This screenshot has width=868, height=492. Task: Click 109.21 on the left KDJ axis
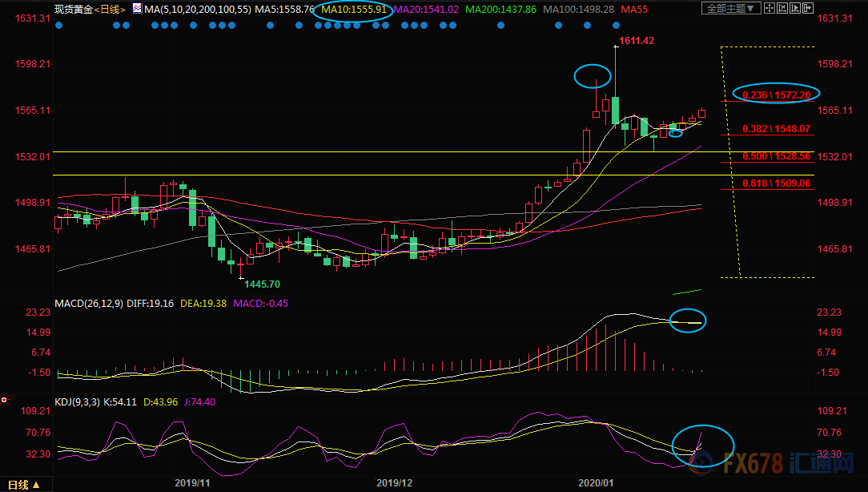click(x=35, y=411)
